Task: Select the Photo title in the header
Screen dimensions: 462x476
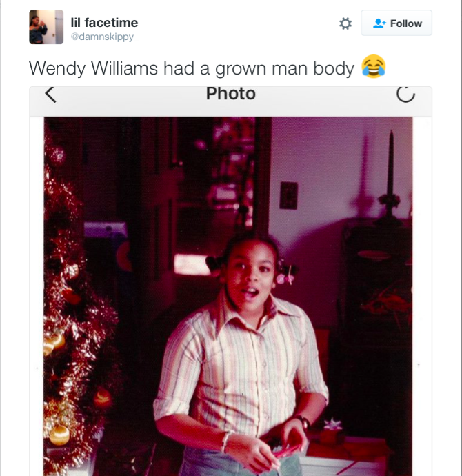Action: (230, 94)
